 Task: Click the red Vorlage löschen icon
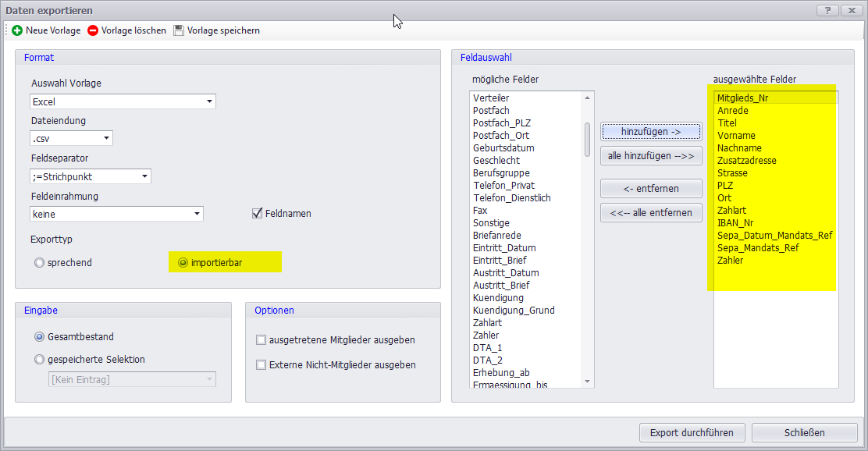pos(93,30)
